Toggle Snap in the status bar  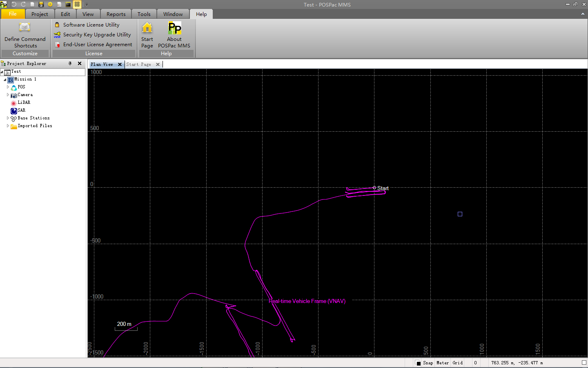click(x=428, y=363)
